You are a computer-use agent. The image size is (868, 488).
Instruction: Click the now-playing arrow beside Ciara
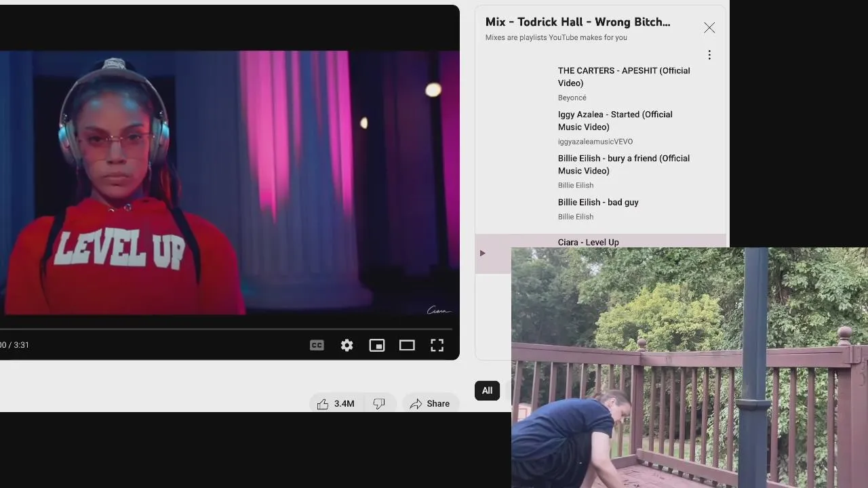[482, 253]
